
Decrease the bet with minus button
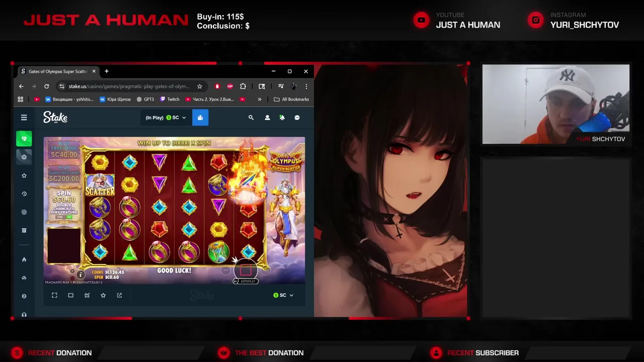coord(226,271)
